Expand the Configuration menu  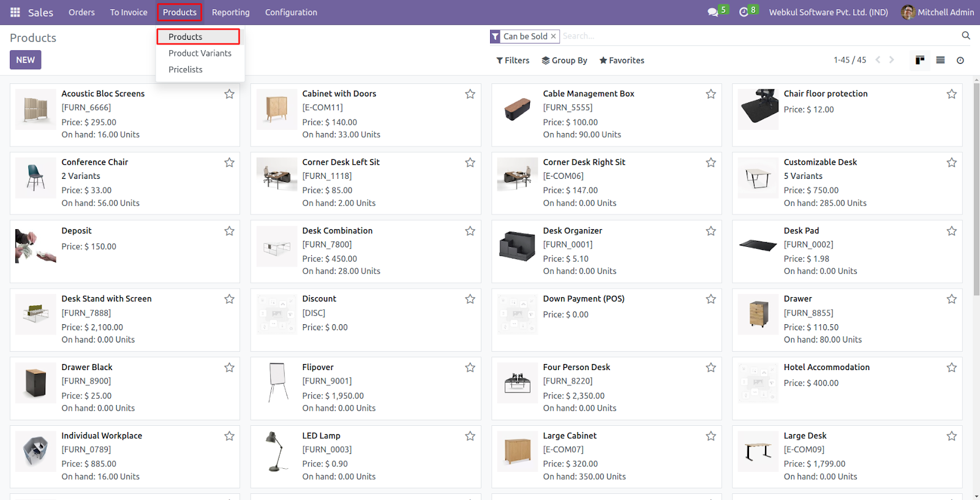coord(291,12)
